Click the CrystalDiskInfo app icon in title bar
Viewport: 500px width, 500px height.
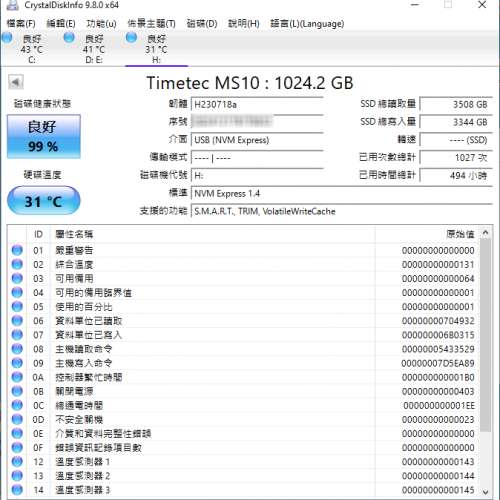[12, 5]
